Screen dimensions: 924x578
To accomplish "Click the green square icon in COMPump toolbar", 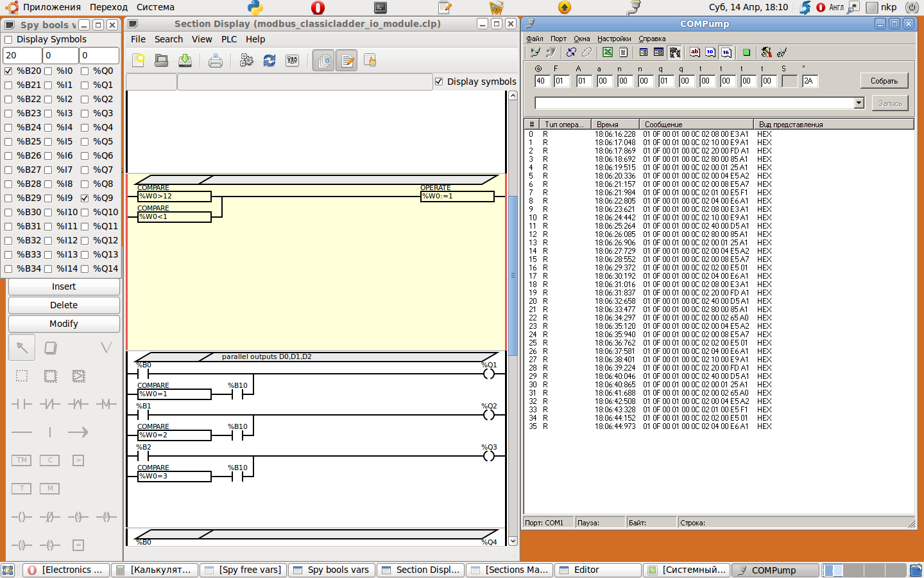I will point(746,52).
